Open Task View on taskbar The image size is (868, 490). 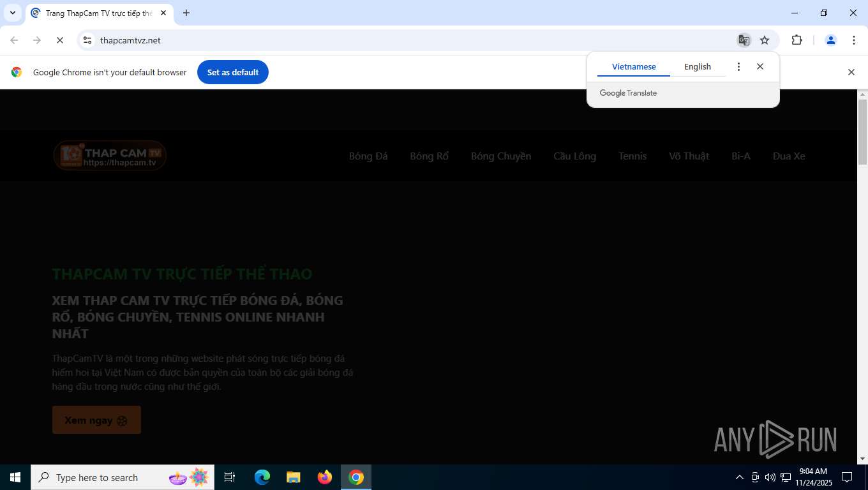click(x=230, y=477)
